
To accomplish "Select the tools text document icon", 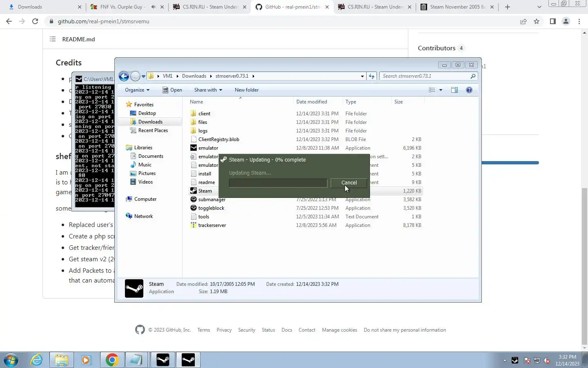I will 194,217.
